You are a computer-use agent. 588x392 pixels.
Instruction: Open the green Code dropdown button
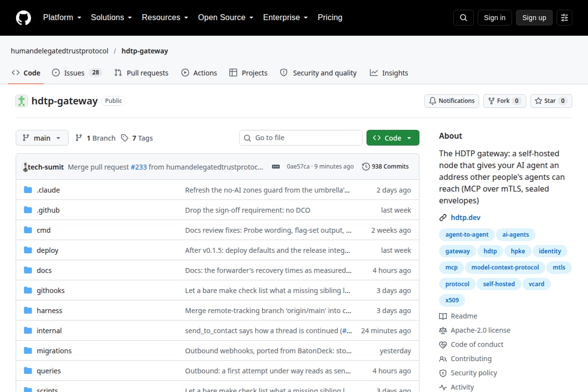point(393,138)
